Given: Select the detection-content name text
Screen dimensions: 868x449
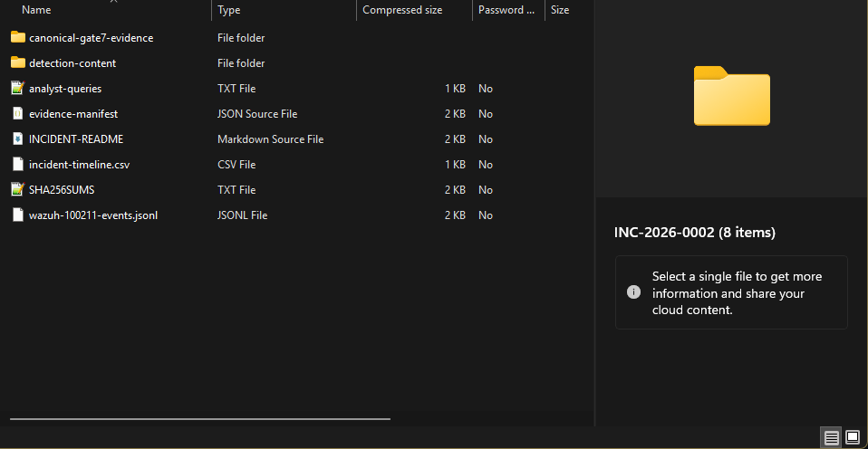Looking at the screenshot, I should 72,63.
